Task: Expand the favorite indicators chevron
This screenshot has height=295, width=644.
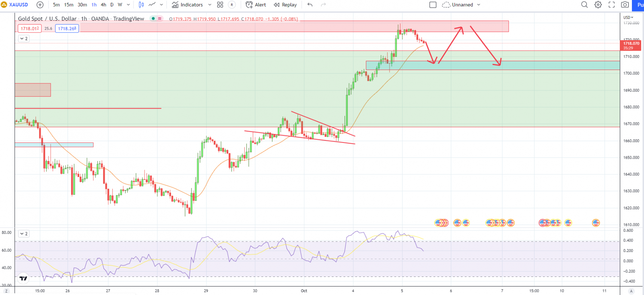Action: tap(210, 5)
